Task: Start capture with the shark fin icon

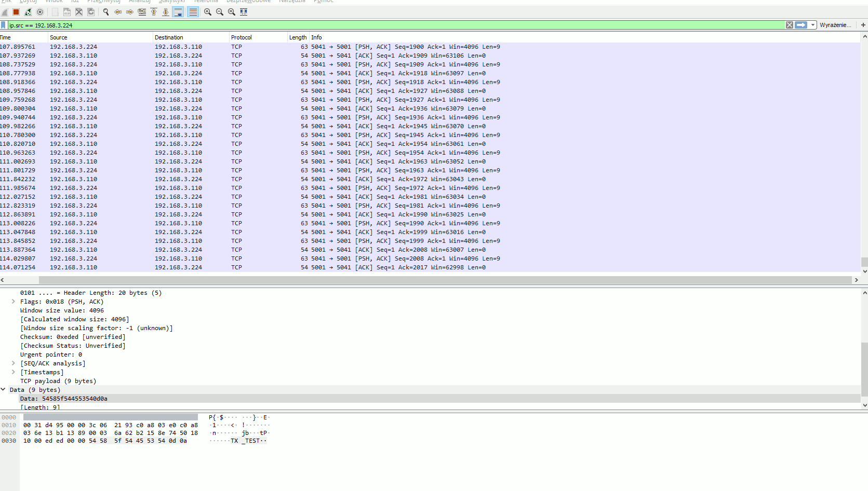Action: coord(5,12)
